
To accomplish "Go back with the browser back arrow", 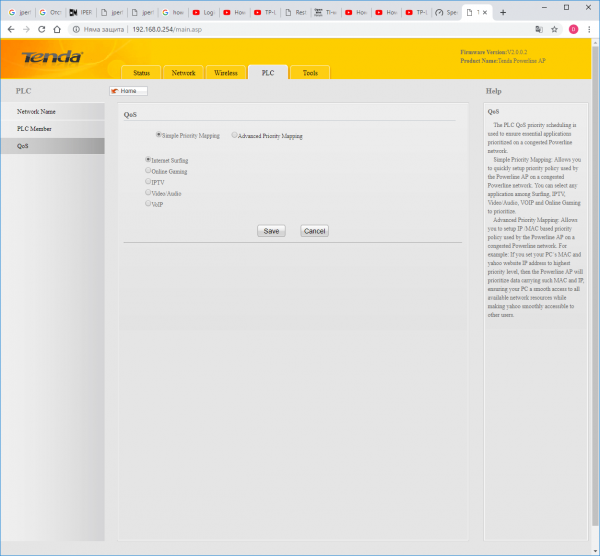I will [x=11, y=29].
